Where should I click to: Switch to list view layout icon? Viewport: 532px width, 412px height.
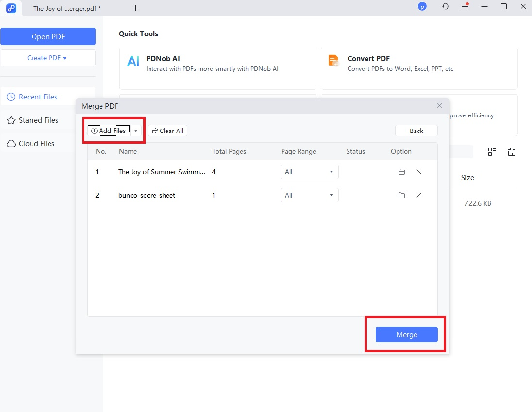pos(492,152)
